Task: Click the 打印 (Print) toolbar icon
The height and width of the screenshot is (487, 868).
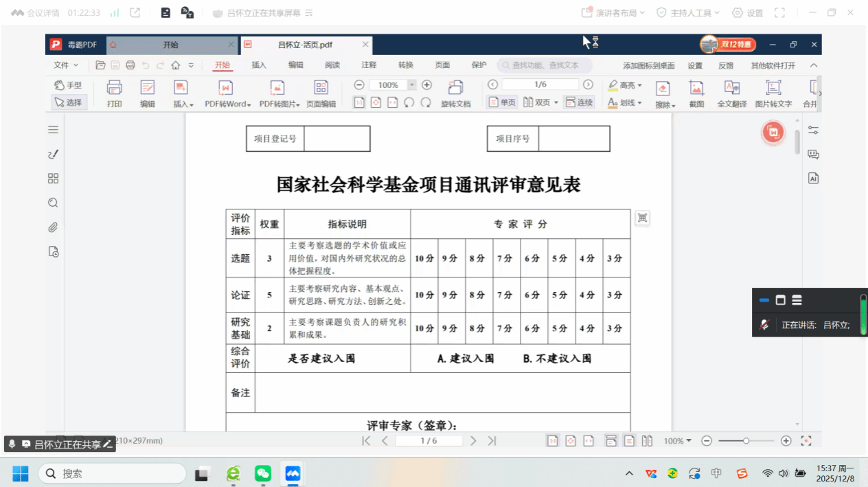Action: [x=114, y=93]
